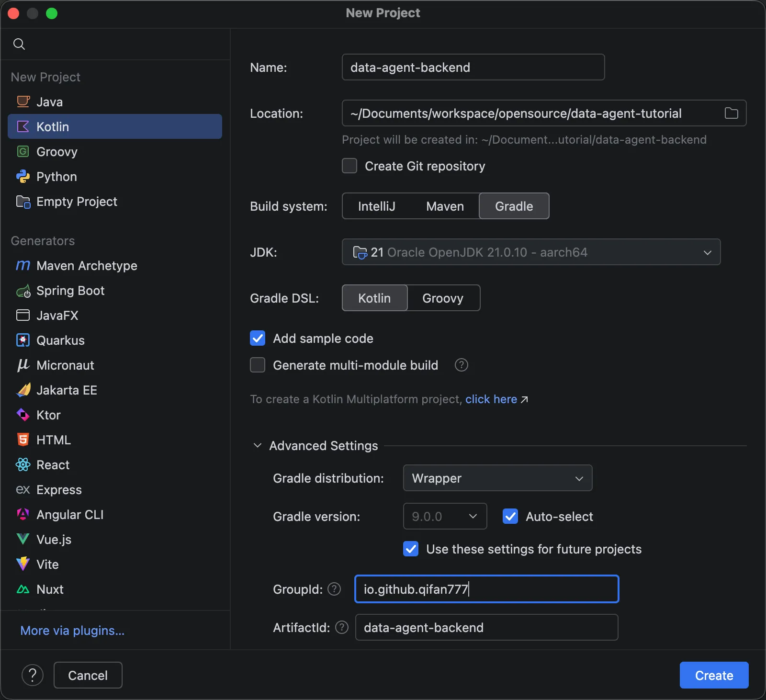766x700 pixels.
Task: Open the Kotlin Multiplatform click here link
Action: [491, 399]
